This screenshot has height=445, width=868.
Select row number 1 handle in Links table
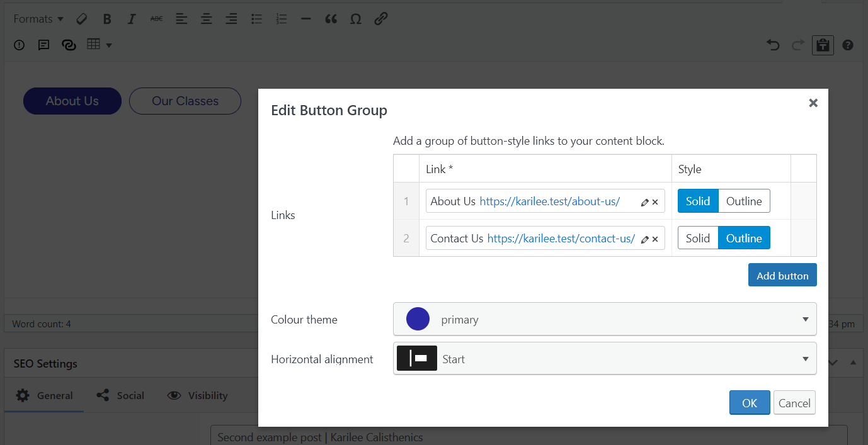click(x=406, y=201)
